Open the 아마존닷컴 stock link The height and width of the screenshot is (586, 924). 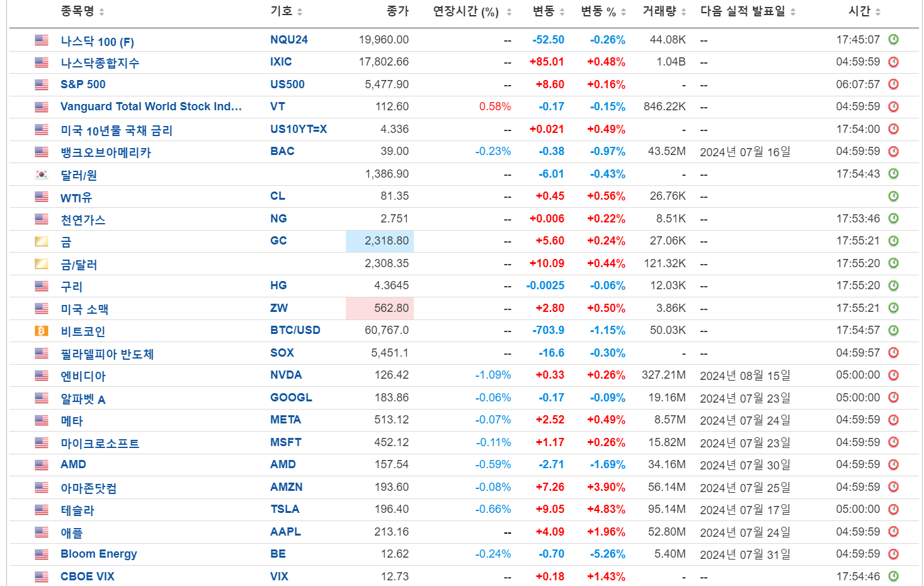[x=88, y=488]
